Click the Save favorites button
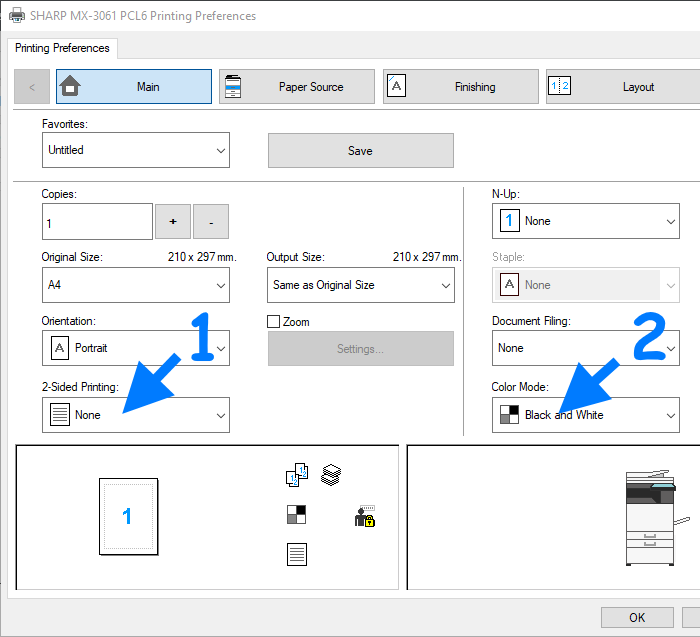The height and width of the screenshot is (637, 700). point(361,150)
